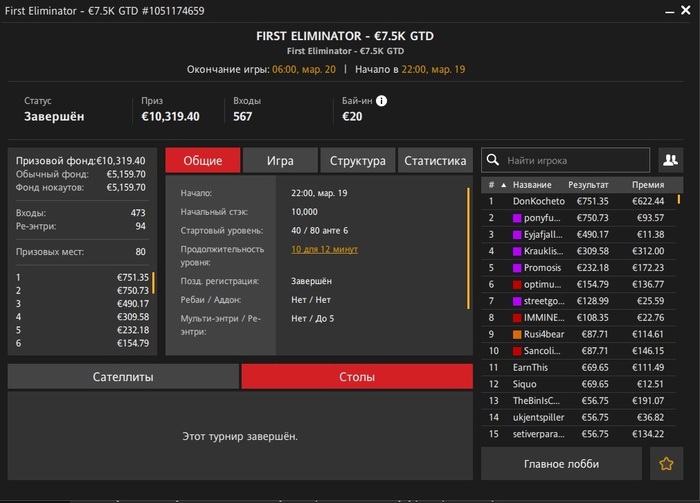Click the player list scrollbar
The width and height of the screenshot is (700, 503).
point(679,199)
